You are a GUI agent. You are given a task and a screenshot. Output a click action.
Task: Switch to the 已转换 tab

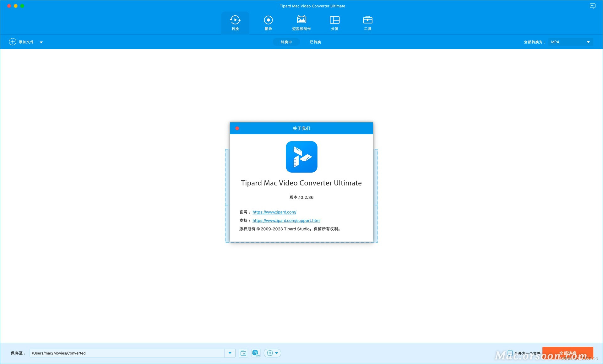(x=315, y=42)
